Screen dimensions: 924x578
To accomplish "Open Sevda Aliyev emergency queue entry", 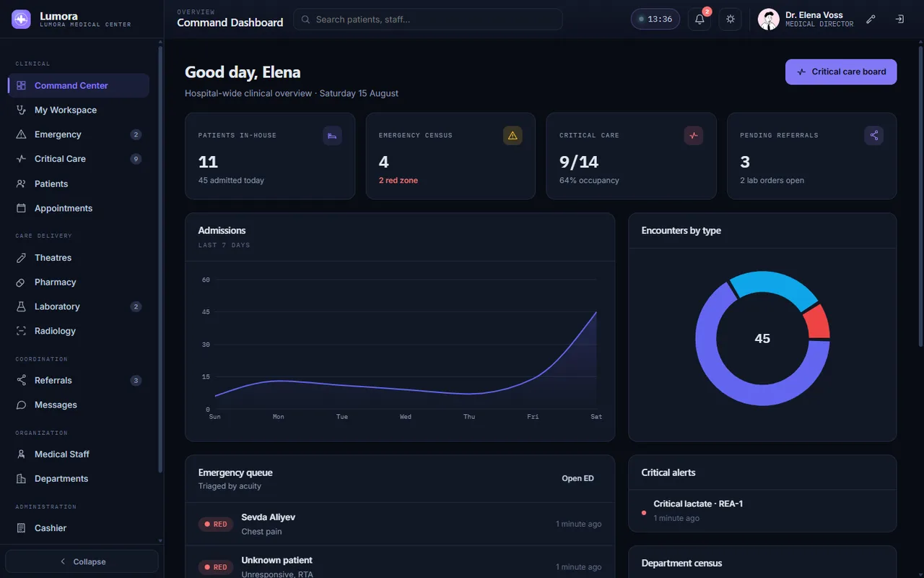I will coord(400,524).
